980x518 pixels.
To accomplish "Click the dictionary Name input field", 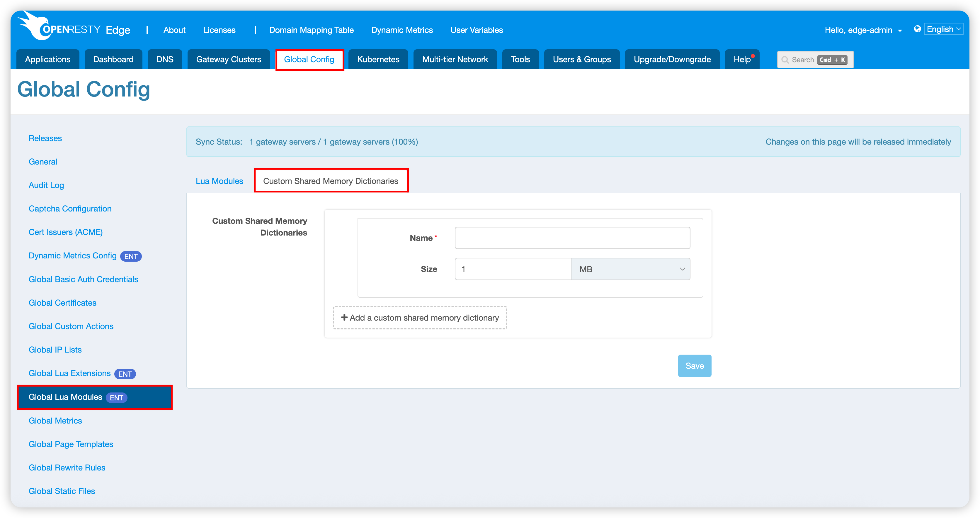I will [x=572, y=238].
